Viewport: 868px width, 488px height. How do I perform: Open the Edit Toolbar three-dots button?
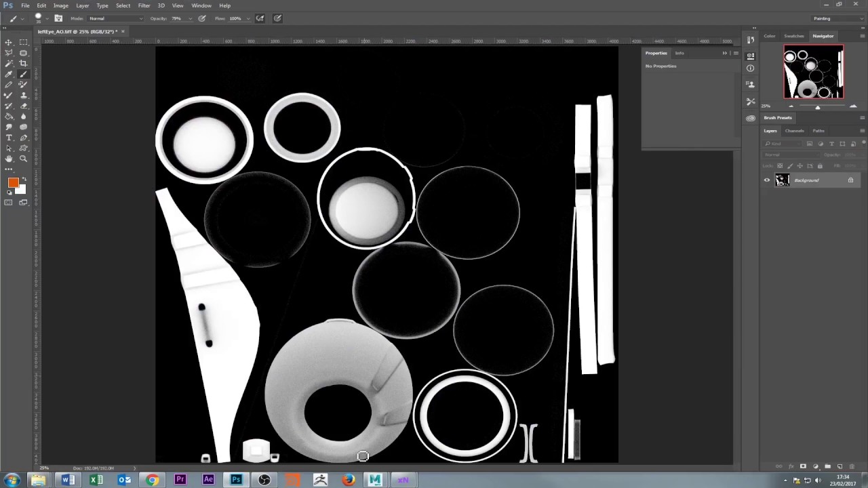coord(9,169)
